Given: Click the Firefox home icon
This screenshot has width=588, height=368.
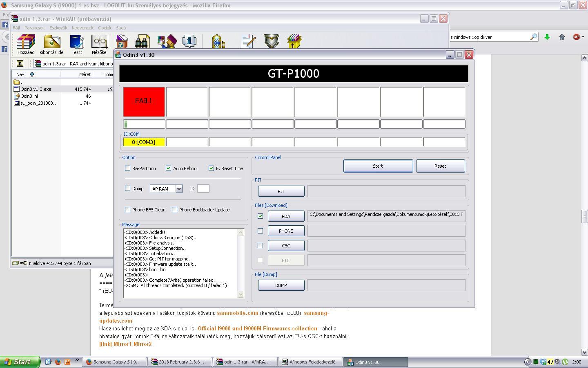Looking at the screenshot, I should tap(562, 37).
